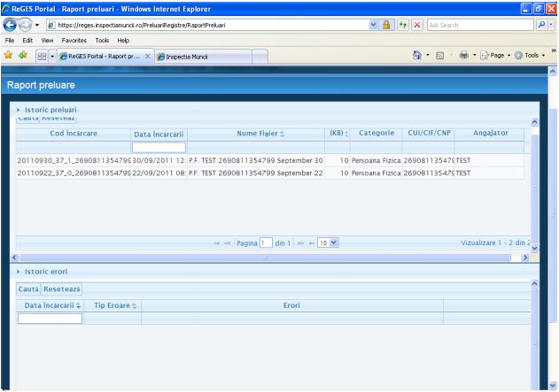Click the Cauta button under Istoric erori
The height and width of the screenshot is (392, 559).
[x=28, y=289]
